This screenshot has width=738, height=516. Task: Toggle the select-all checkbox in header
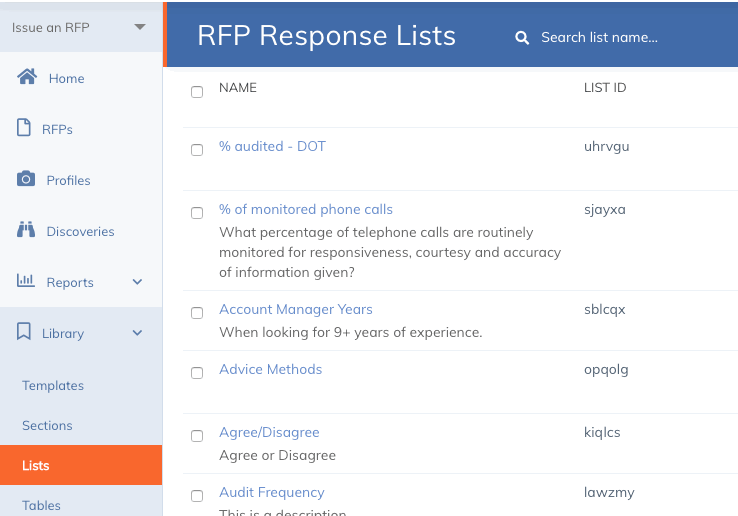[x=197, y=92]
